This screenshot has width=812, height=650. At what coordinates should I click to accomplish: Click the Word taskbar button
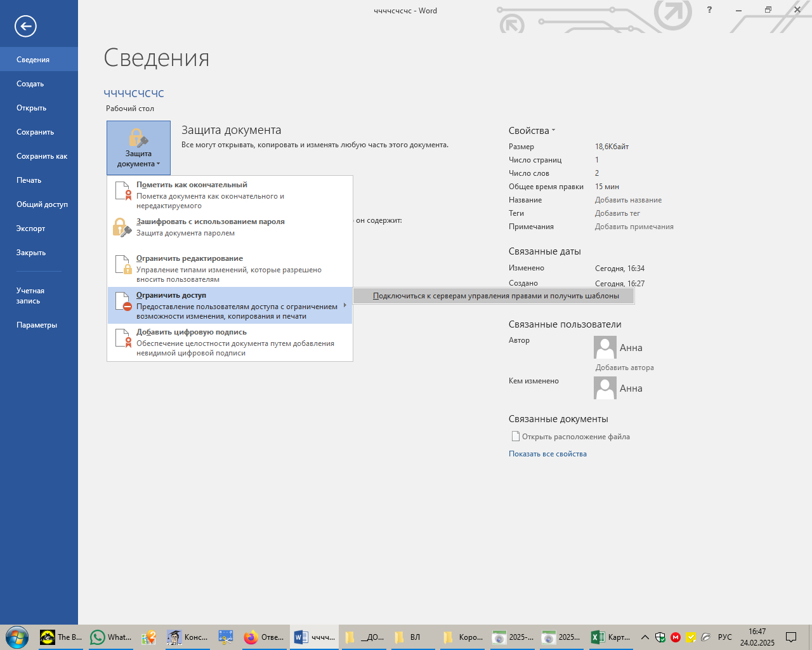point(315,637)
